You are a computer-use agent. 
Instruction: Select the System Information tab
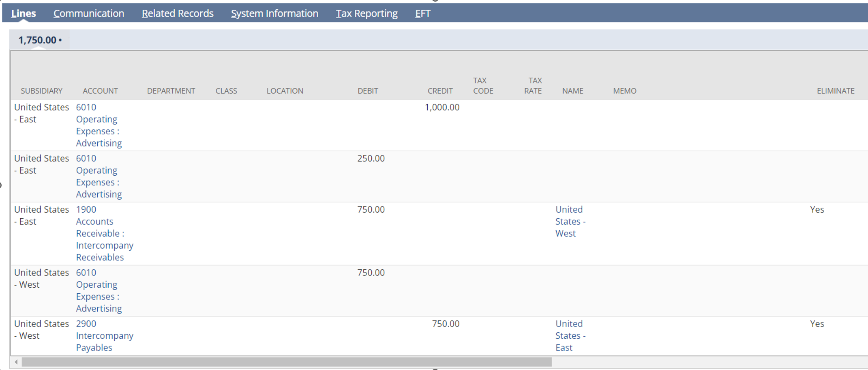point(274,13)
